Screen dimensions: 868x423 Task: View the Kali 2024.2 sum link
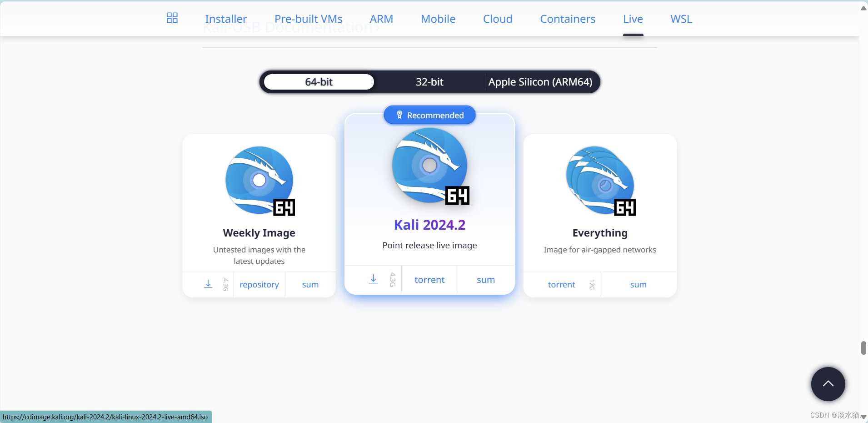pyautogui.click(x=486, y=280)
